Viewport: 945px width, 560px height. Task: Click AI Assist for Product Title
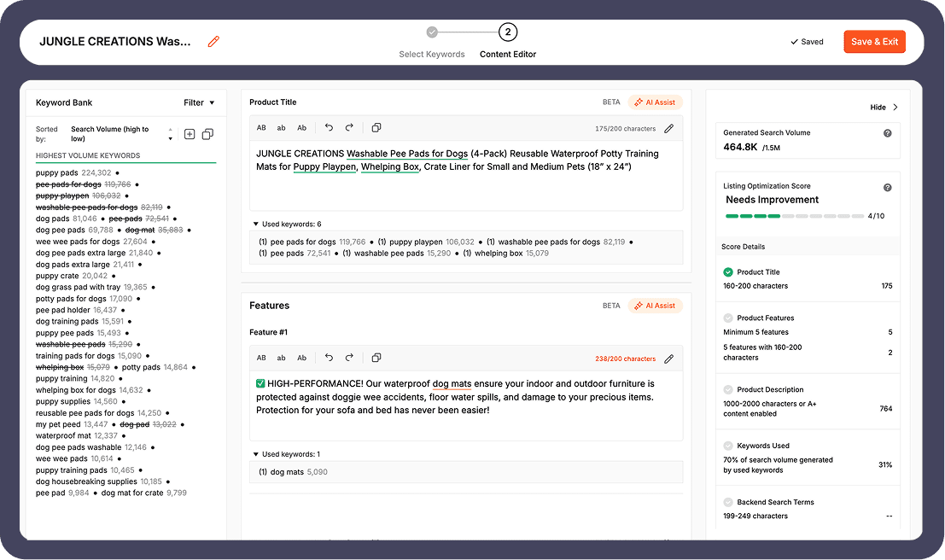tap(655, 102)
